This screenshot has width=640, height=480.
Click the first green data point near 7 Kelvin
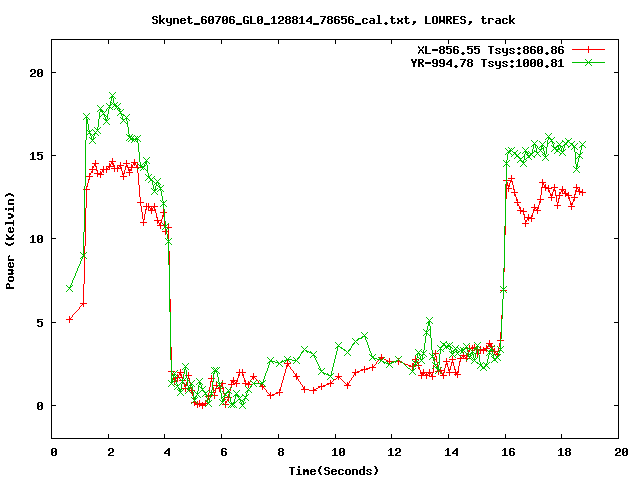click(70, 288)
